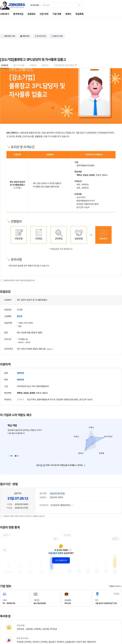122x644 pixels.
Task: Open the 기업·연봉 menu
Action: (x=57, y=14)
